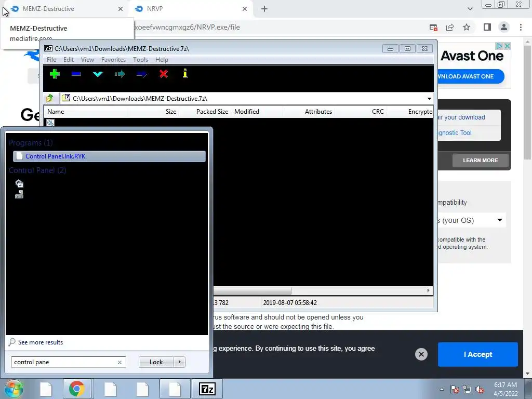Dismiss cookie banner with round X button
This screenshot has height=399, width=532.
click(421, 354)
